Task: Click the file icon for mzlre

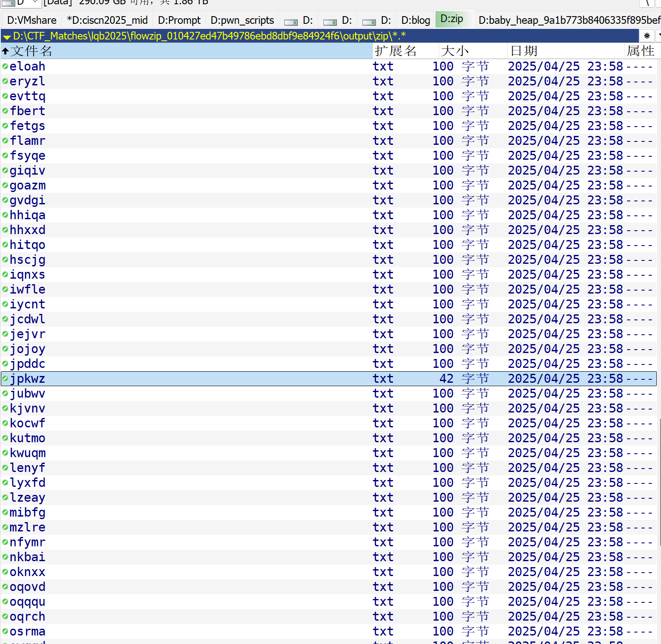Action: [x=5, y=527]
